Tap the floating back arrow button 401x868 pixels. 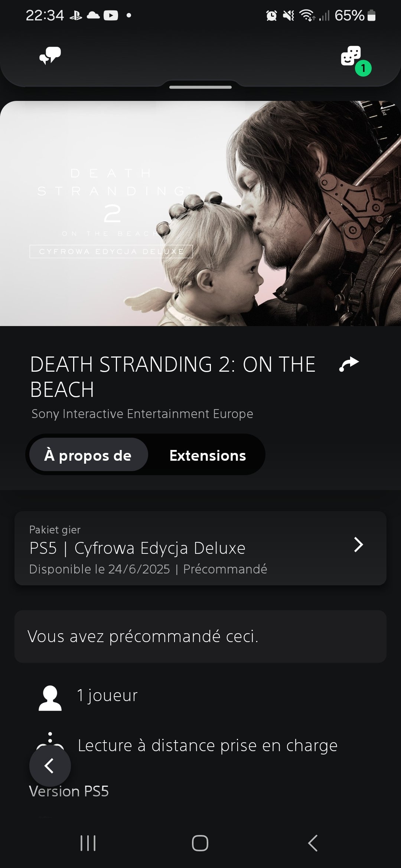point(50,766)
